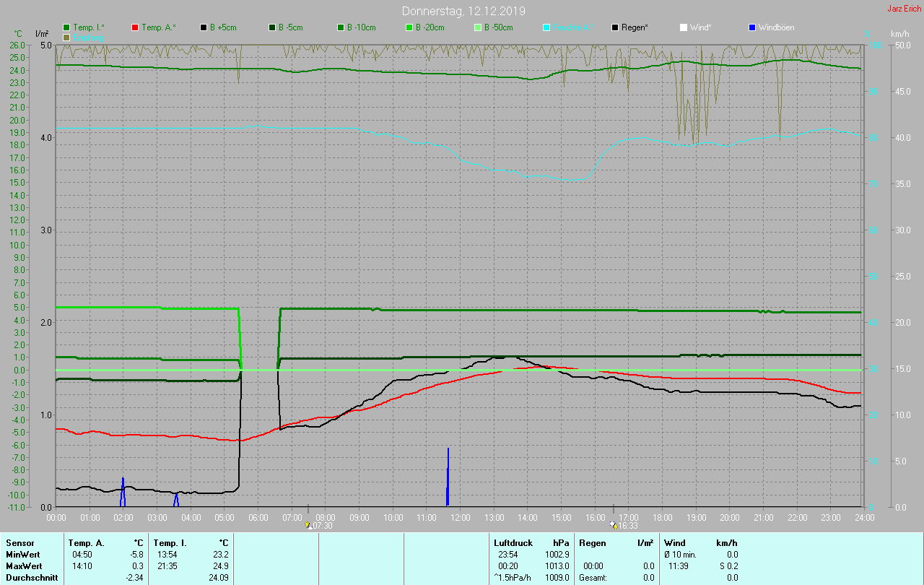Click the Jarz Erich text
This screenshot has width=924, height=585.
904,9
